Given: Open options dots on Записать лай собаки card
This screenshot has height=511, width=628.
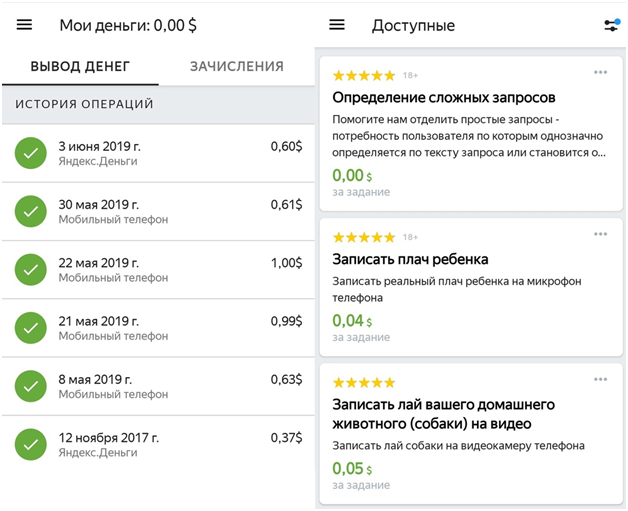Looking at the screenshot, I should coord(600,380).
